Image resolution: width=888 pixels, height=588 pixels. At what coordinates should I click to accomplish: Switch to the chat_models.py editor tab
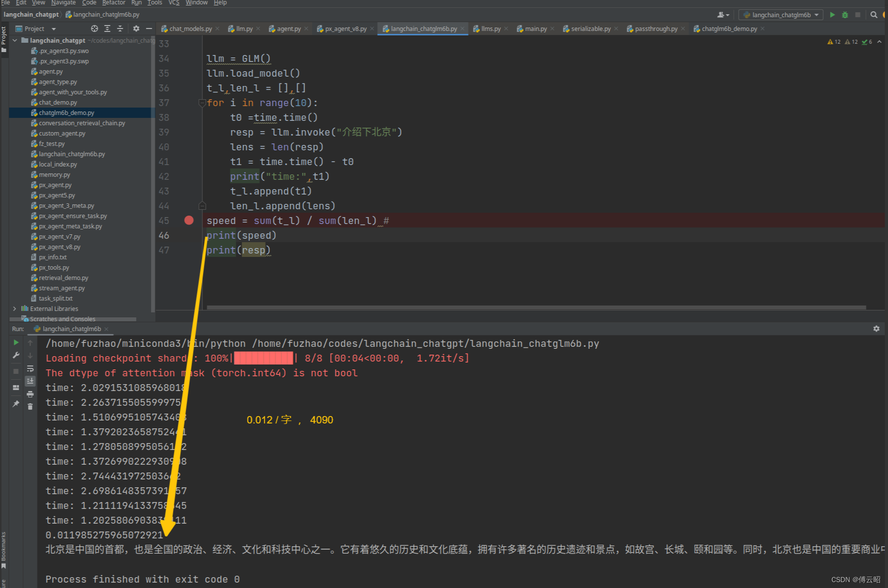point(190,29)
